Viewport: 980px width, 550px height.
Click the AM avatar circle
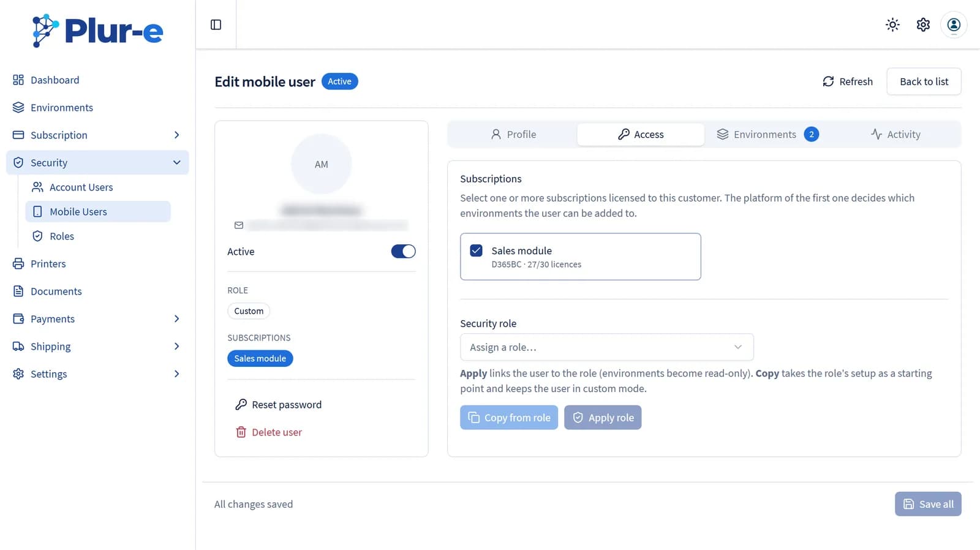point(322,164)
